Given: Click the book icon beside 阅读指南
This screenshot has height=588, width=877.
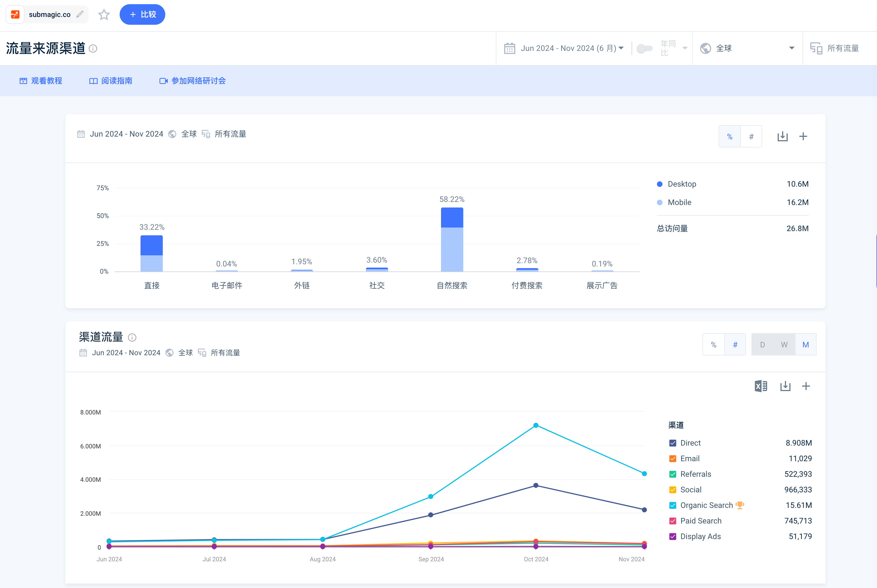Looking at the screenshot, I should [x=93, y=81].
